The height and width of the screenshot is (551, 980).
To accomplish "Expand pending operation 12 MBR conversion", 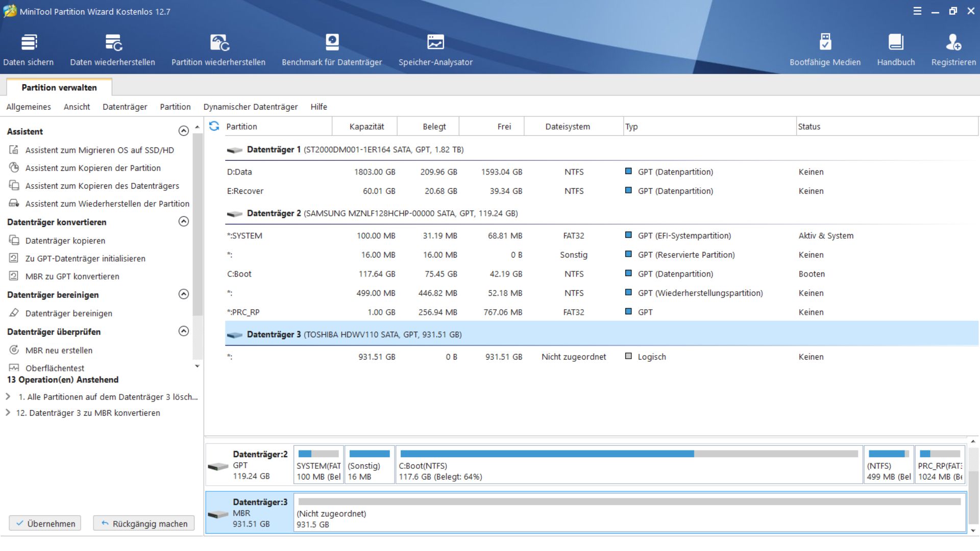I will [x=8, y=413].
